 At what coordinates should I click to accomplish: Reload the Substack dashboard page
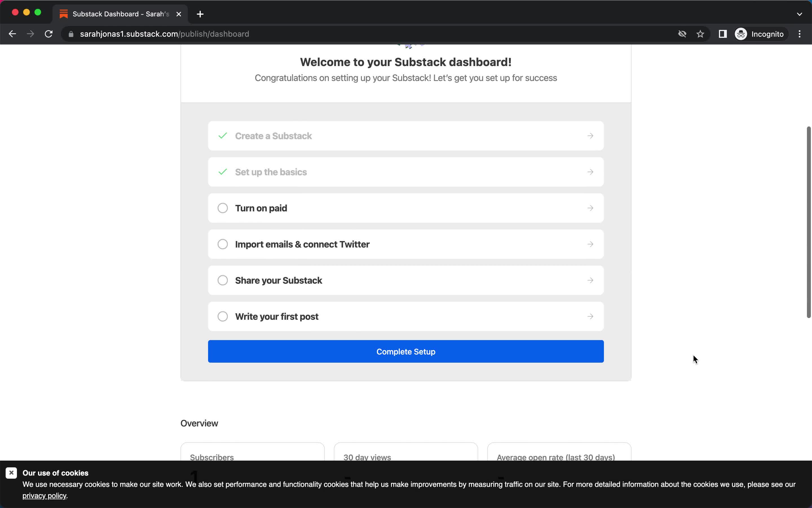pyautogui.click(x=49, y=34)
